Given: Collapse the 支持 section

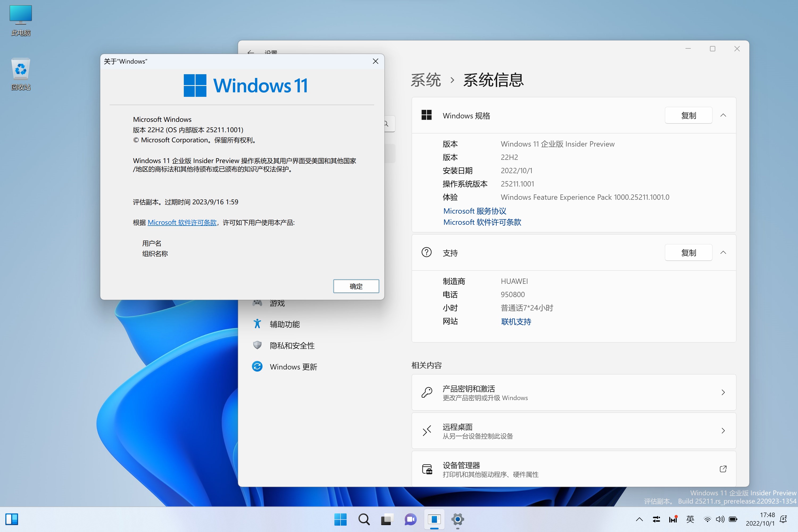Looking at the screenshot, I should [x=723, y=252].
